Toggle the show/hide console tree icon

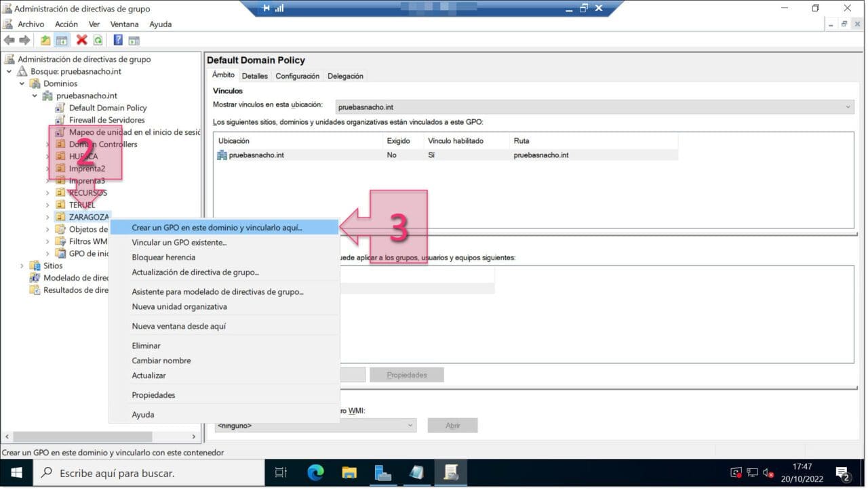(x=62, y=41)
